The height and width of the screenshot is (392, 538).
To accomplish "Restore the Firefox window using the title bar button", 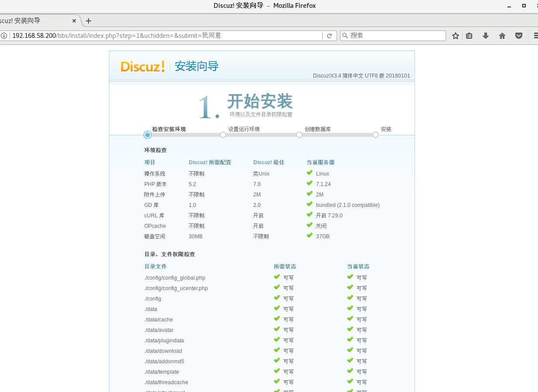I will (x=524, y=6).
